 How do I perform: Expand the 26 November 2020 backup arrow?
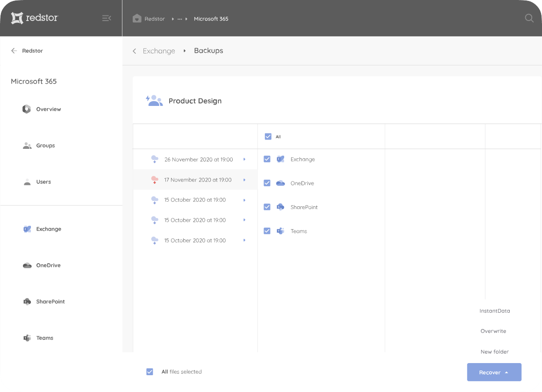tap(244, 159)
